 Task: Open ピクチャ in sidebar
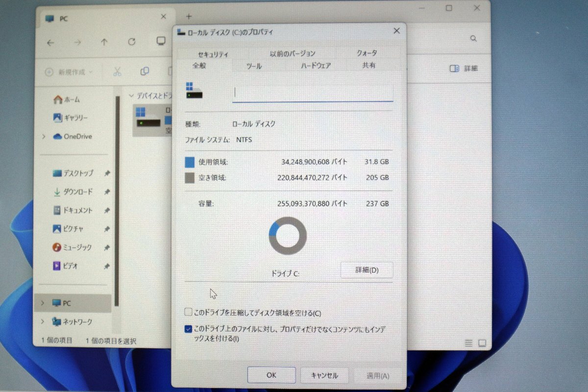coord(68,229)
